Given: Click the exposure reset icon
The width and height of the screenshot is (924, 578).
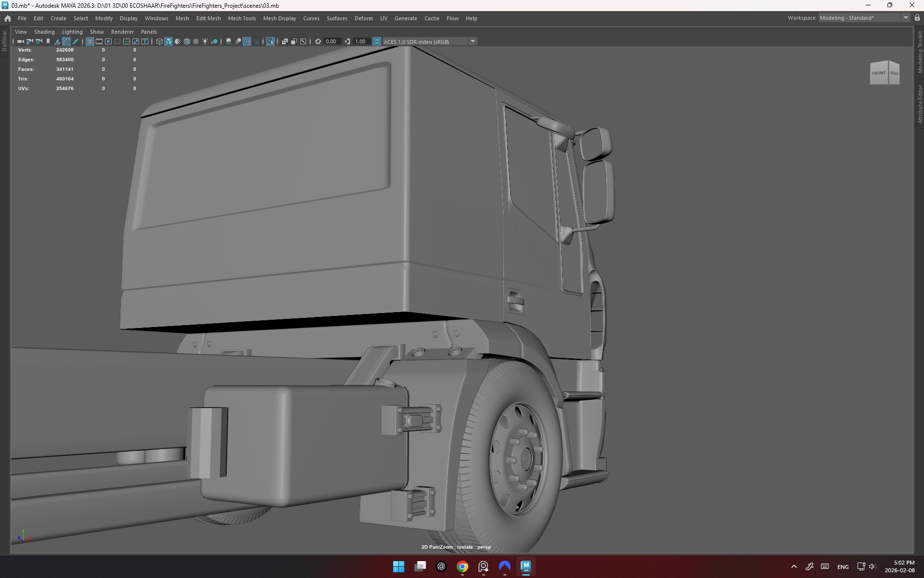Looking at the screenshot, I should pyautogui.click(x=318, y=41).
